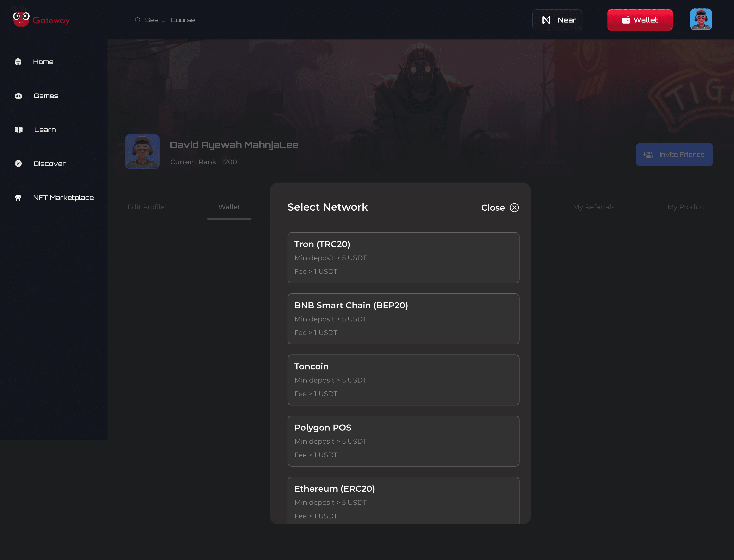
Task: Go to the My Product tab
Action: point(686,207)
